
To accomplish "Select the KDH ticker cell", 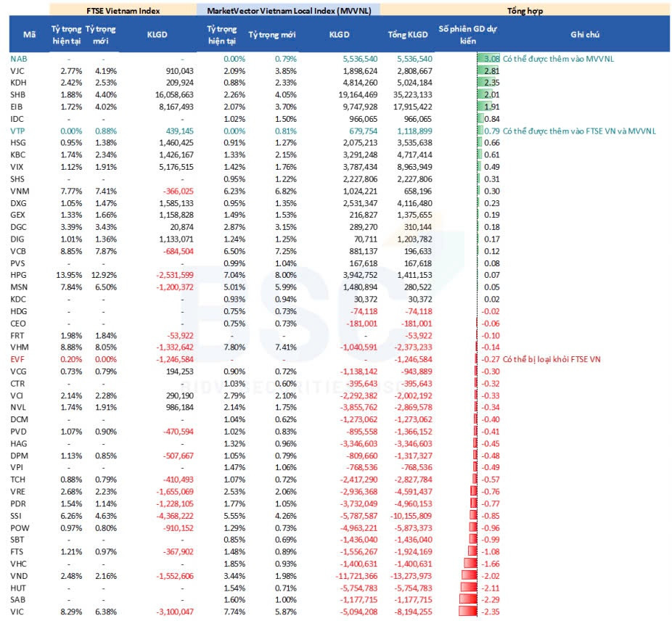I will (x=18, y=83).
